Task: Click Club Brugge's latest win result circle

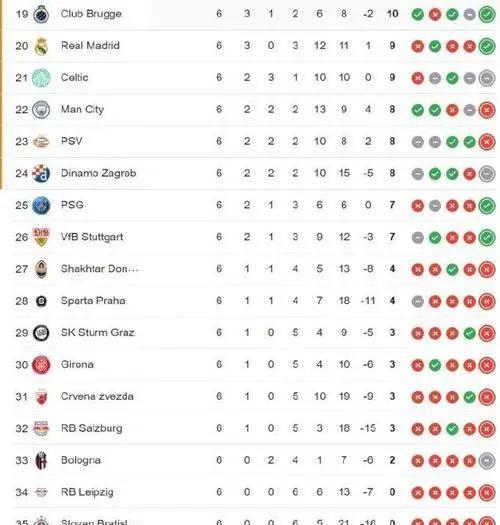Action: tap(487, 14)
